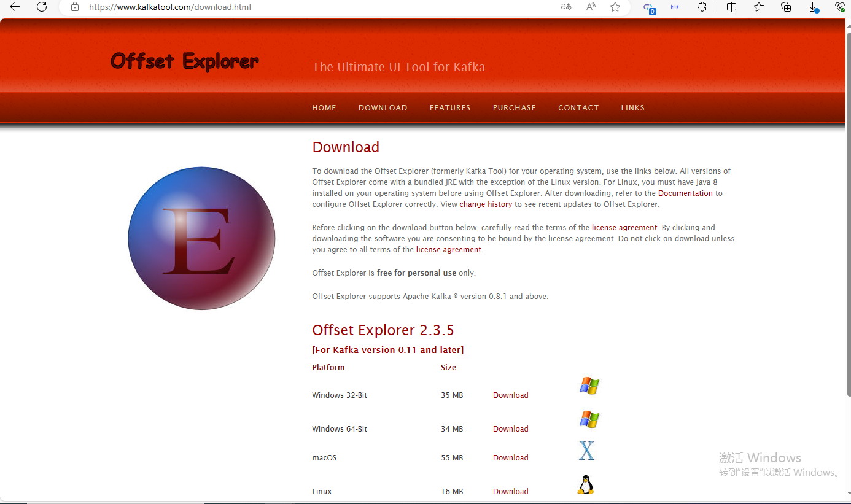Click the 'Windows 32-Bit' platform label
851x504 pixels.
[340, 395]
